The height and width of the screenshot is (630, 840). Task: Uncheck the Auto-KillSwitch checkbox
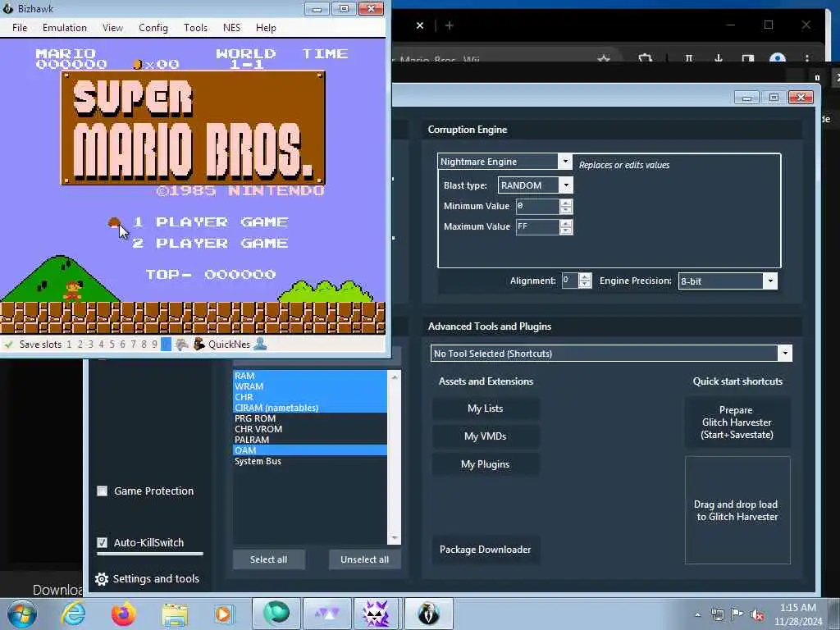pos(102,542)
